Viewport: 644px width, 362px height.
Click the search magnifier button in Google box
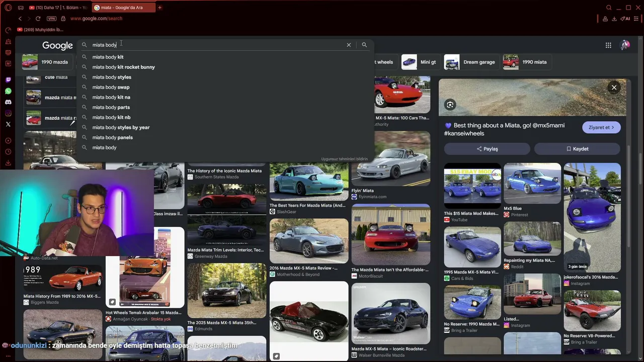(364, 45)
